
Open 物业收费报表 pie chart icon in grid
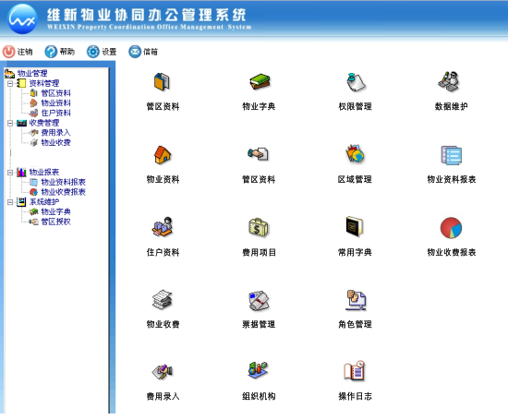451,228
